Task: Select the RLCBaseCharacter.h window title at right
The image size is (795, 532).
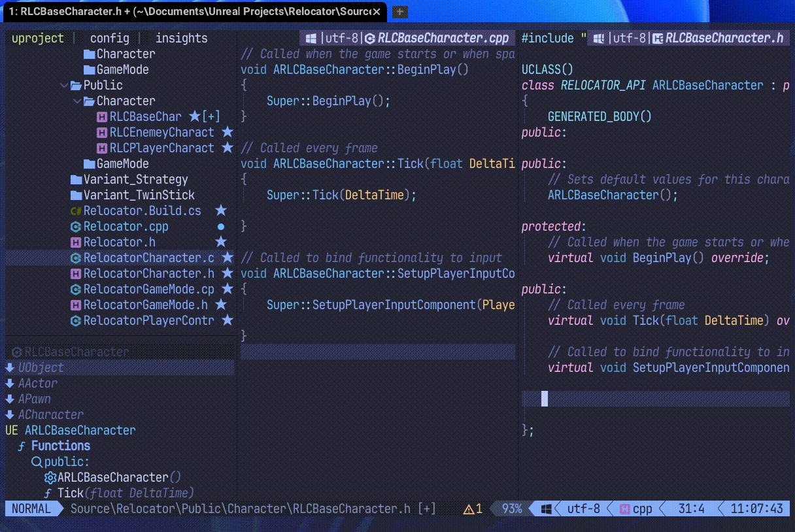Action: pyautogui.click(x=724, y=38)
